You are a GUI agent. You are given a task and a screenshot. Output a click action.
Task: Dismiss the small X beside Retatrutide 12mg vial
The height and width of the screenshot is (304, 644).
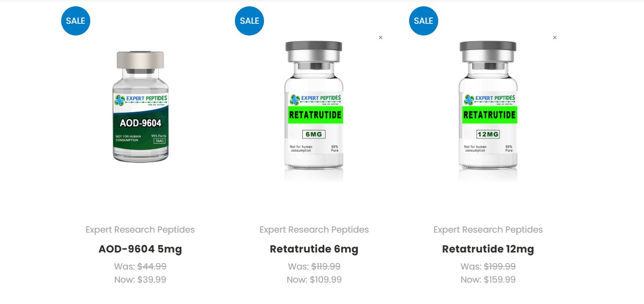555,37
